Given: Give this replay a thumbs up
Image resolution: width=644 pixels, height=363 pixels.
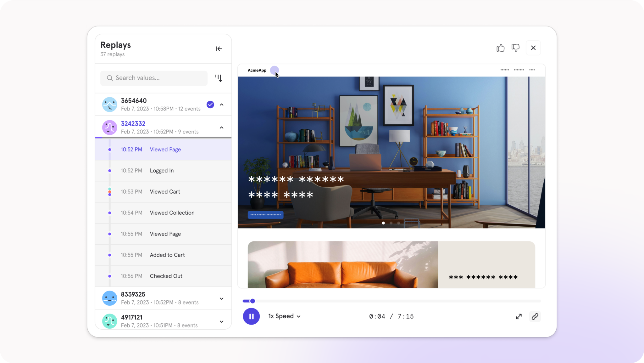Looking at the screenshot, I should pyautogui.click(x=501, y=48).
